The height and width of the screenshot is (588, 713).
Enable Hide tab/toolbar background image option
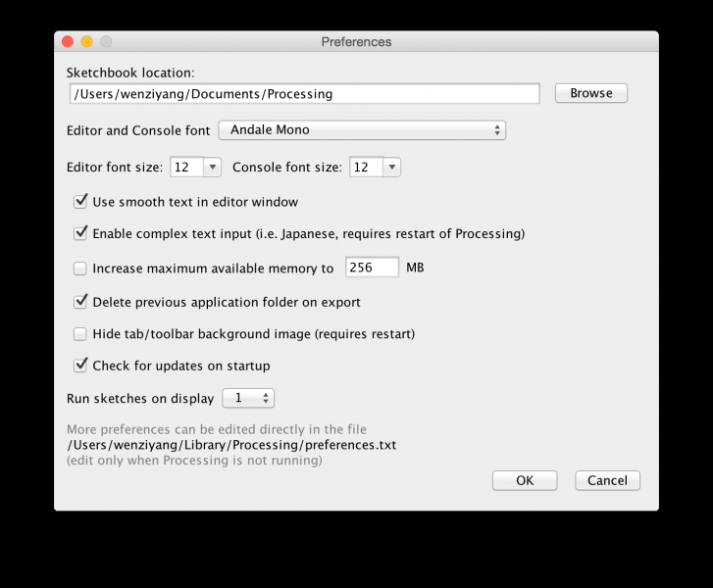coord(80,334)
